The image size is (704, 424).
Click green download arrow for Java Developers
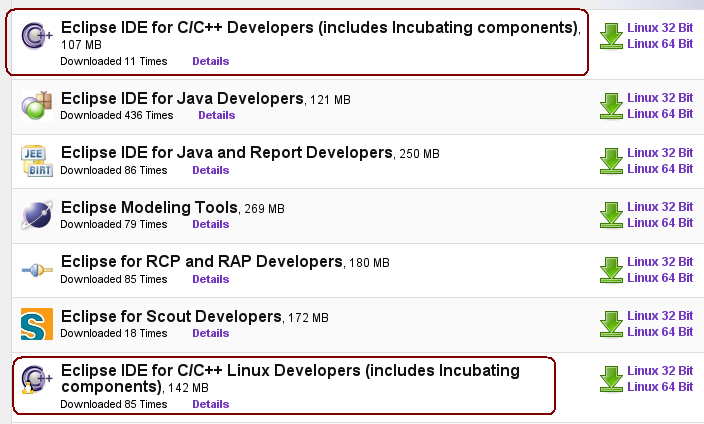tap(610, 106)
